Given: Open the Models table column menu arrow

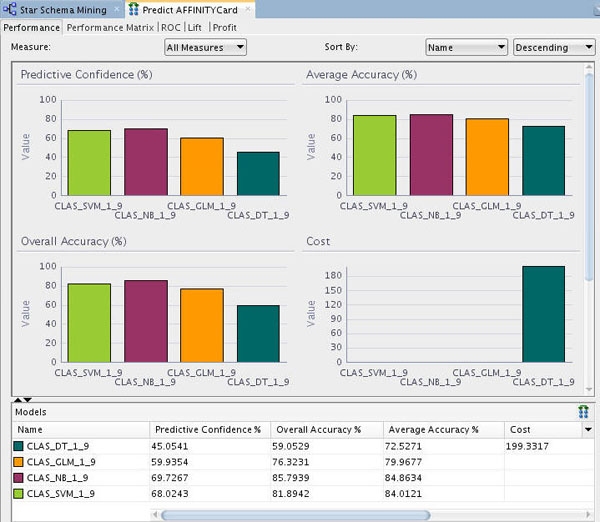Looking at the screenshot, I should point(587,429).
